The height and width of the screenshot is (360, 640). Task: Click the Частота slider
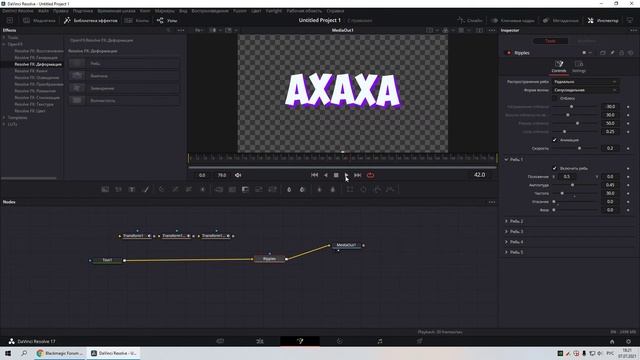coord(576,193)
